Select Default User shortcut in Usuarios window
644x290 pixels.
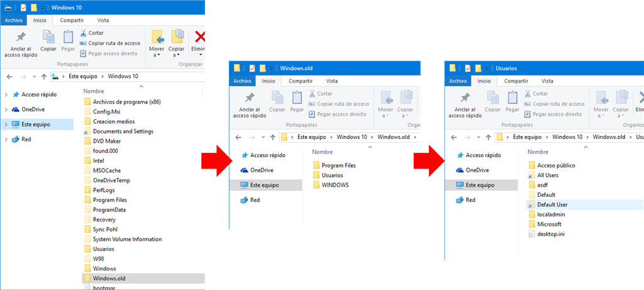(x=585, y=204)
